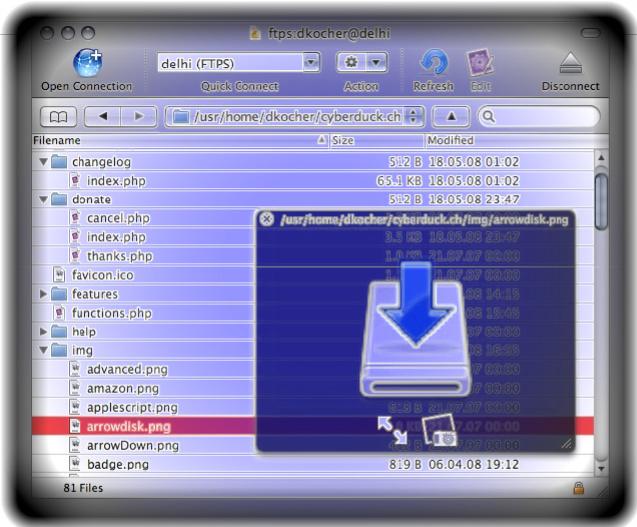Screen dimensions: 637x527
Task: Click 18.05.08 01:02 date of changelog
Action: pyautogui.click(x=474, y=162)
